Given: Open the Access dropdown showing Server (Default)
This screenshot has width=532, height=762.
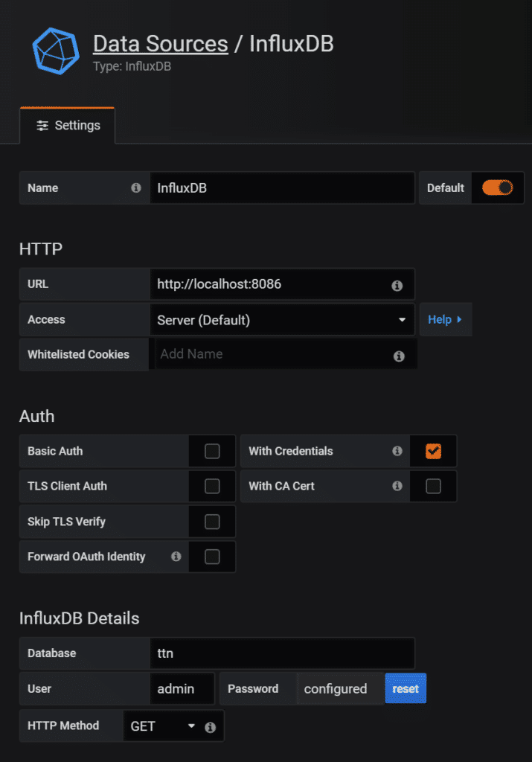Looking at the screenshot, I should tap(281, 320).
